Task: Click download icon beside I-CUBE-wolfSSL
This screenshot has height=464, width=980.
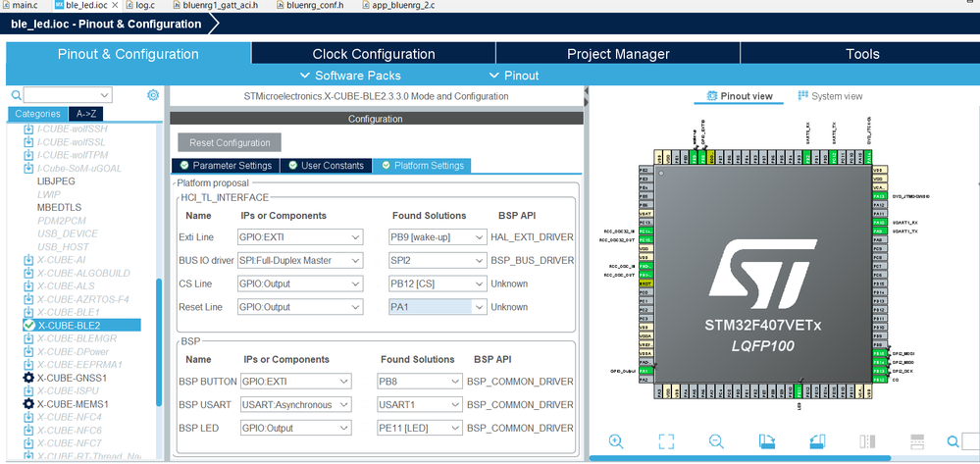Action: click(x=28, y=142)
